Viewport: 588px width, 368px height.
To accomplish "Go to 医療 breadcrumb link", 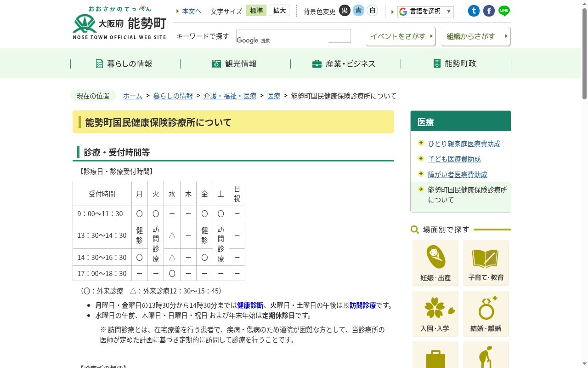I will (x=274, y=96).
